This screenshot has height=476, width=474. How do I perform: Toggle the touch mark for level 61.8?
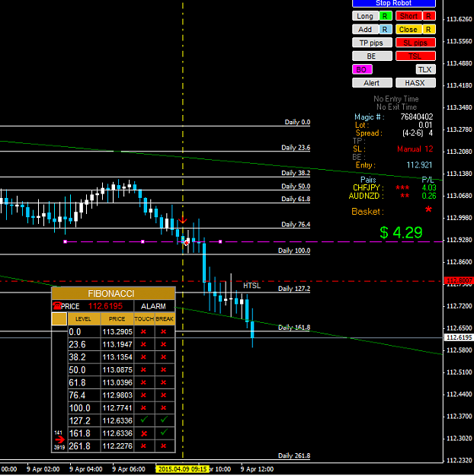(143, 382)
